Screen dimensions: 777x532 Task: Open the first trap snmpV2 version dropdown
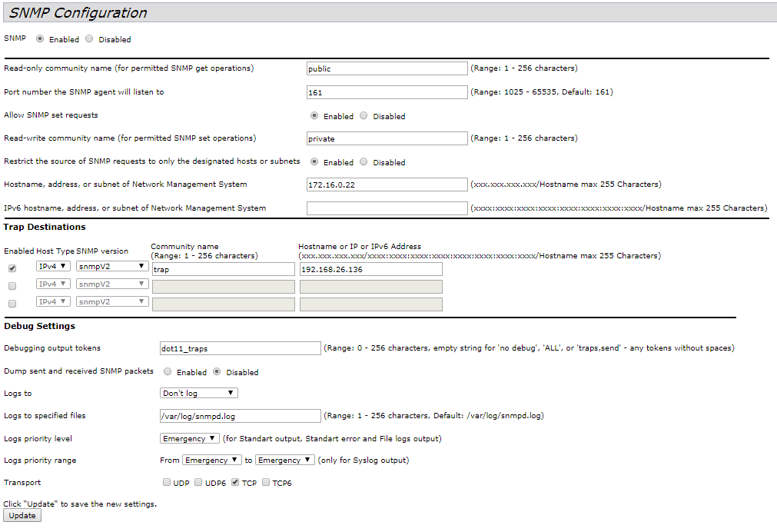[112, 266]
